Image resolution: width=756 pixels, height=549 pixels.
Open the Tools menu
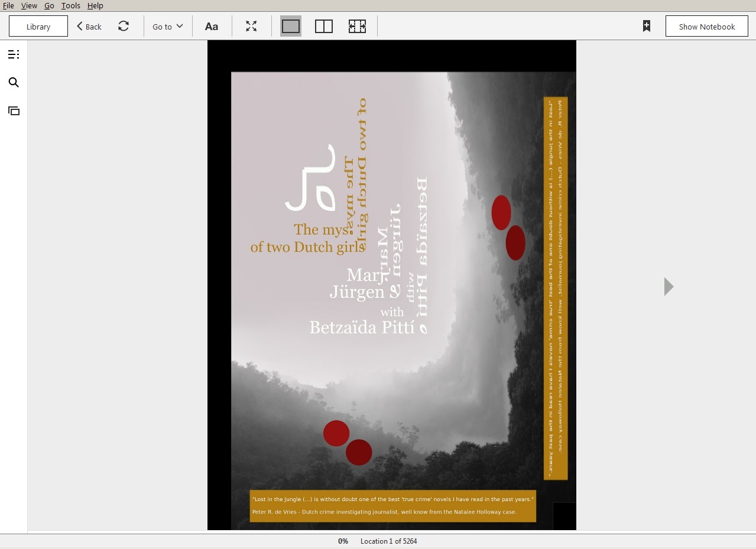(x=70, y=5)
